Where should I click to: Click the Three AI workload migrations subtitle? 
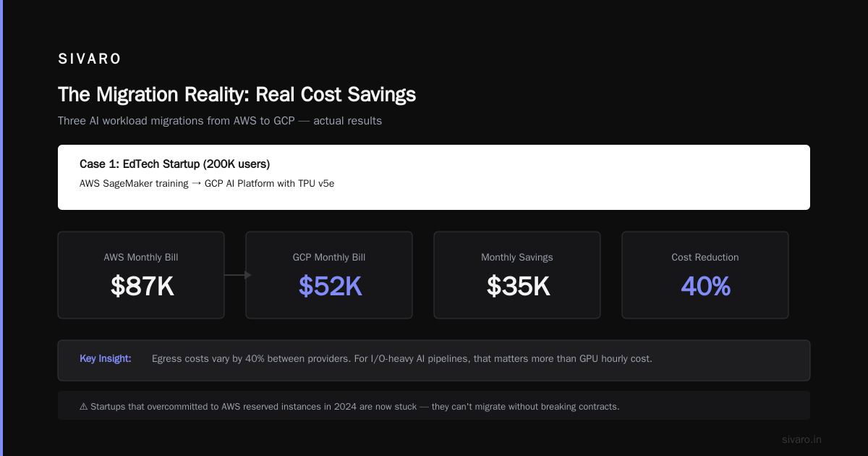(x=220, y=121)
